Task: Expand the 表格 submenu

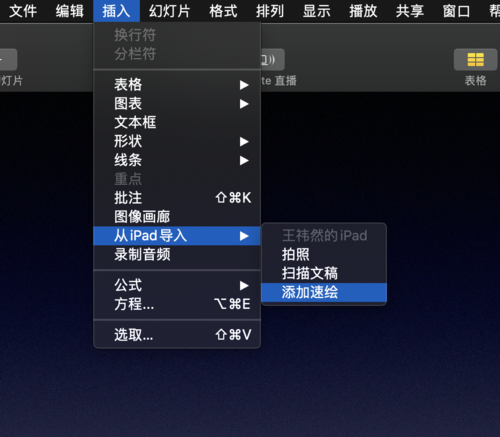Action: pos(177,85)
